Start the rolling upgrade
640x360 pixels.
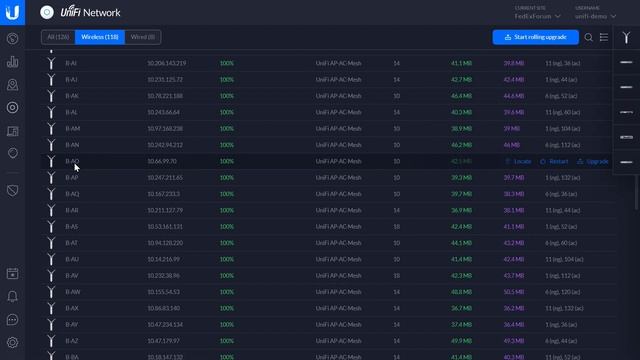click(536, 37)
